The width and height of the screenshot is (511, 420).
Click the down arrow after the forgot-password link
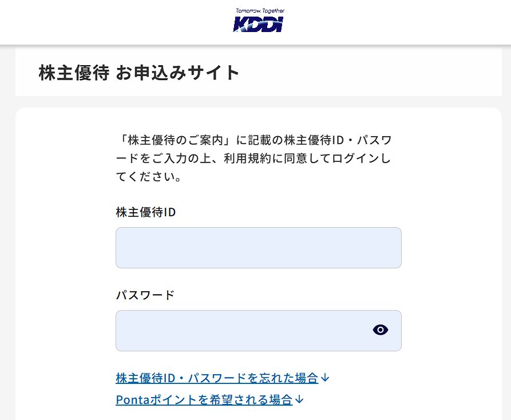[x=326, y=378]
